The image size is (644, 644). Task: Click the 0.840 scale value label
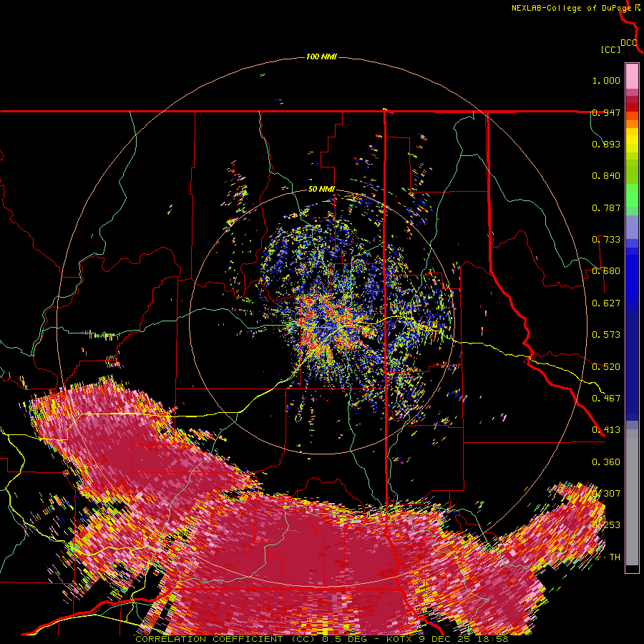606,176
